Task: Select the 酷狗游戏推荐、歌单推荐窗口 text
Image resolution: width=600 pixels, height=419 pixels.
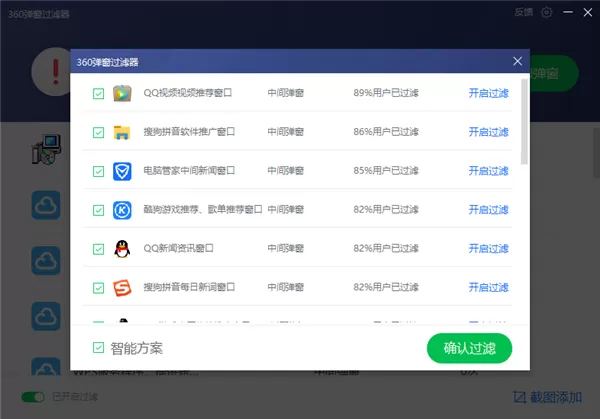Action: pyautogui.click(x=203, y=210)
